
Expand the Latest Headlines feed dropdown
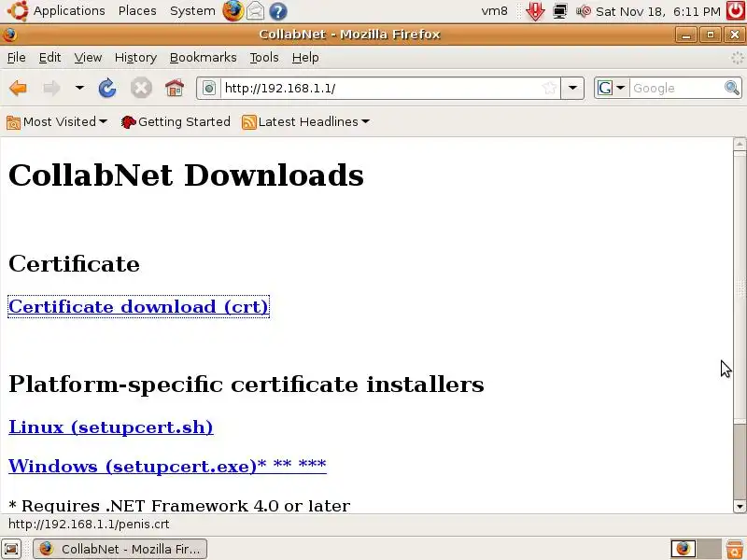pos(305,122)
